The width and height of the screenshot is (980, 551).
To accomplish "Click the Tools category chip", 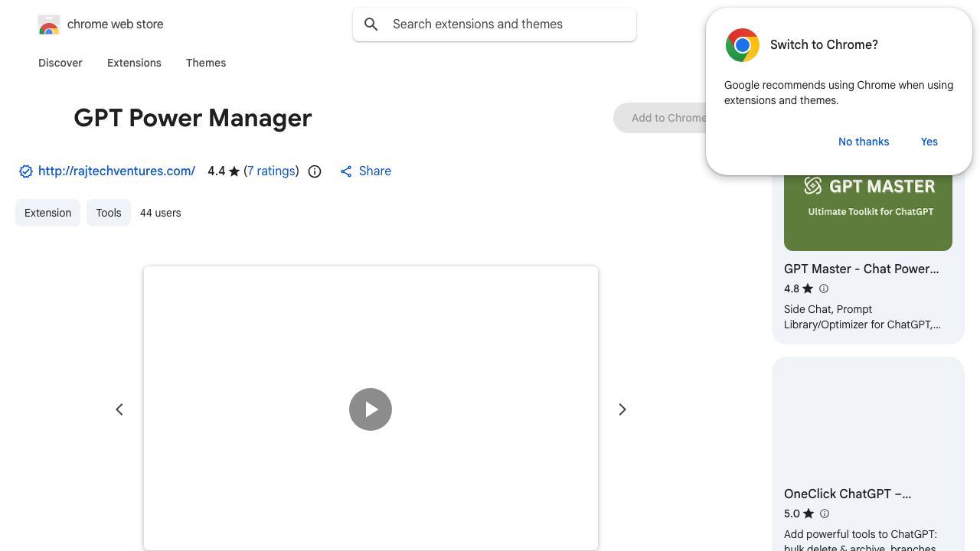I will (x=109, y=213).
